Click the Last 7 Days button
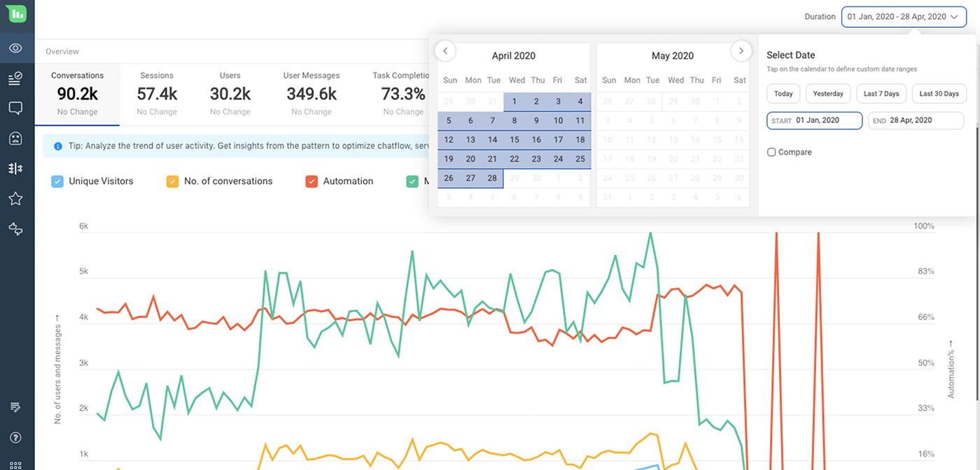 (x=881, y=93)
